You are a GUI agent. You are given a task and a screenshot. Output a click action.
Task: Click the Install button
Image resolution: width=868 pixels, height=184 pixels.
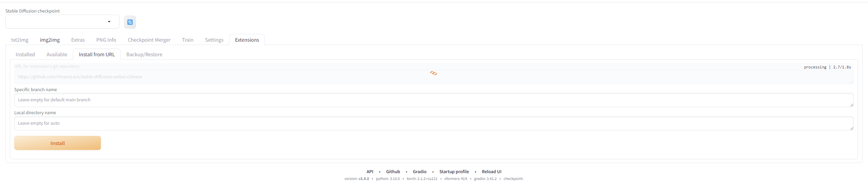coord(58,143)
